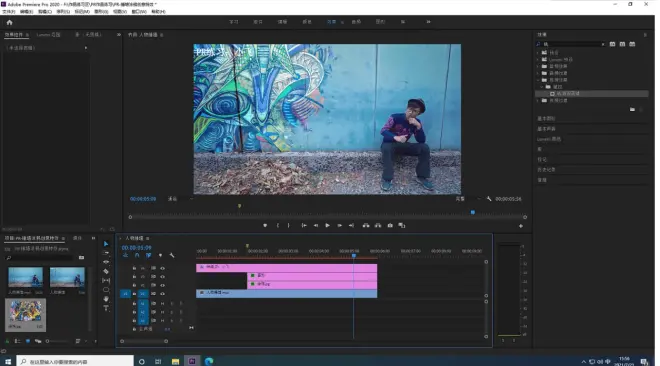Open the program monitor settings wrench
660x366 pixels.
pos(489,199)
